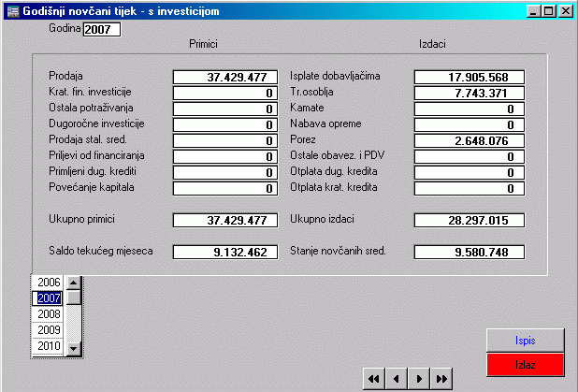Click the Saldo tekućeg mjeseca field
This screenshot has height=392, width=578.
click(x=225, y=252)
